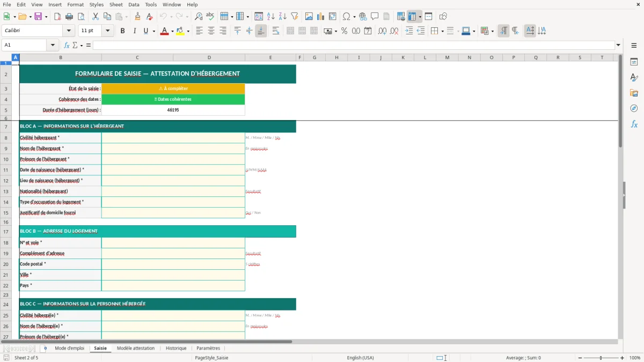This screenshot has width=644, height=362.
Task: Click Increase Indent icon
Action: click(x=409, y=31)
